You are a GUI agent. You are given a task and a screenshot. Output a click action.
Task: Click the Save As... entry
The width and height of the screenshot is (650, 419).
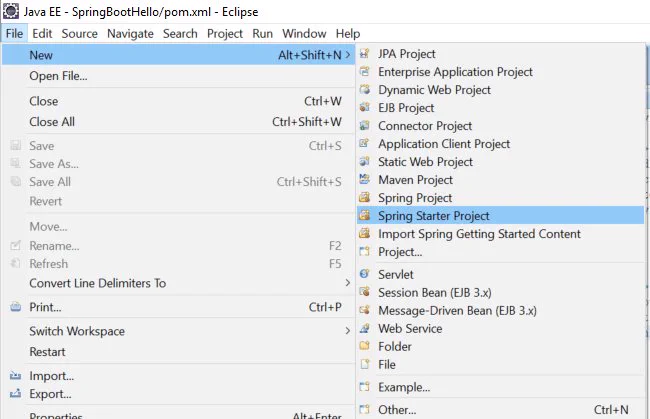click(x=178, y=164)
